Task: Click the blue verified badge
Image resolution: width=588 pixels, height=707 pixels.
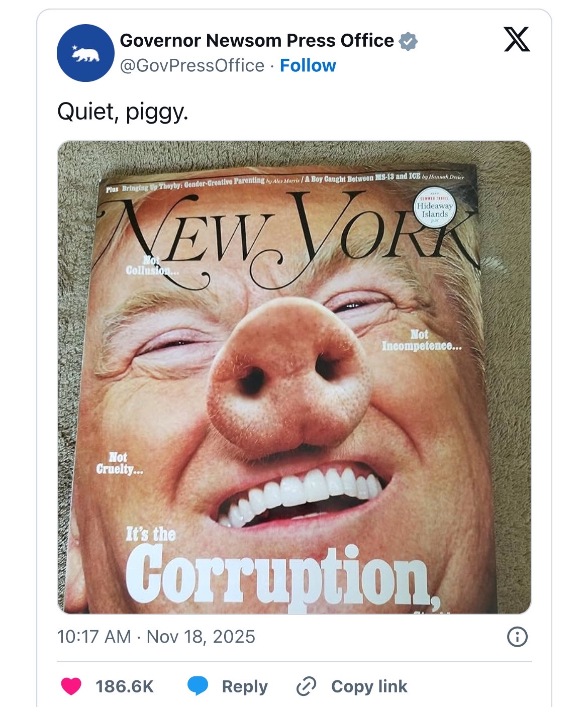Action: (x=408, y=41)
